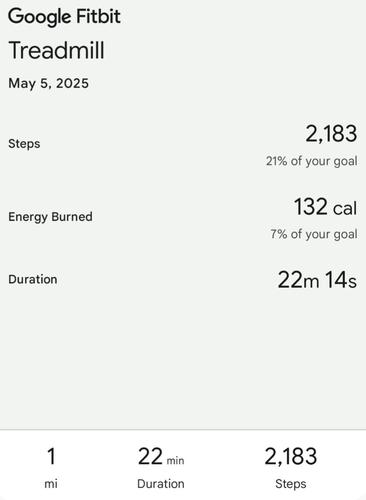Click the footer Duration label
The width and height of the screenshot is (366, 500).
(x=161, y=484)
